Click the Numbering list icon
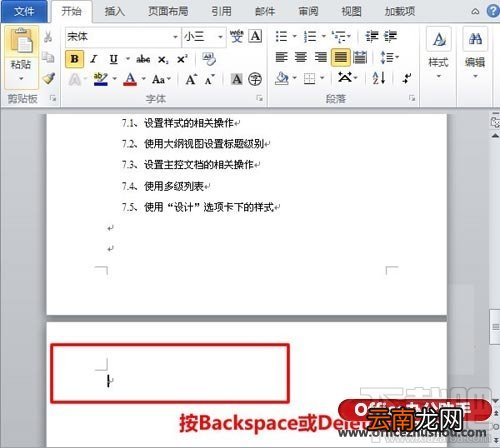The height and width of the screenshot is (448, 500). pyautogui.click(x=310, y=36)
